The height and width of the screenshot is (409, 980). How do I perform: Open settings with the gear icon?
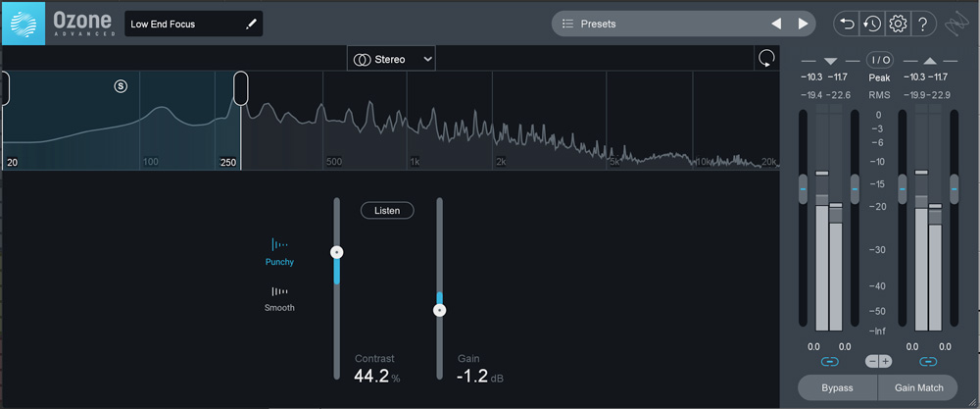click(x=898, y=24)
